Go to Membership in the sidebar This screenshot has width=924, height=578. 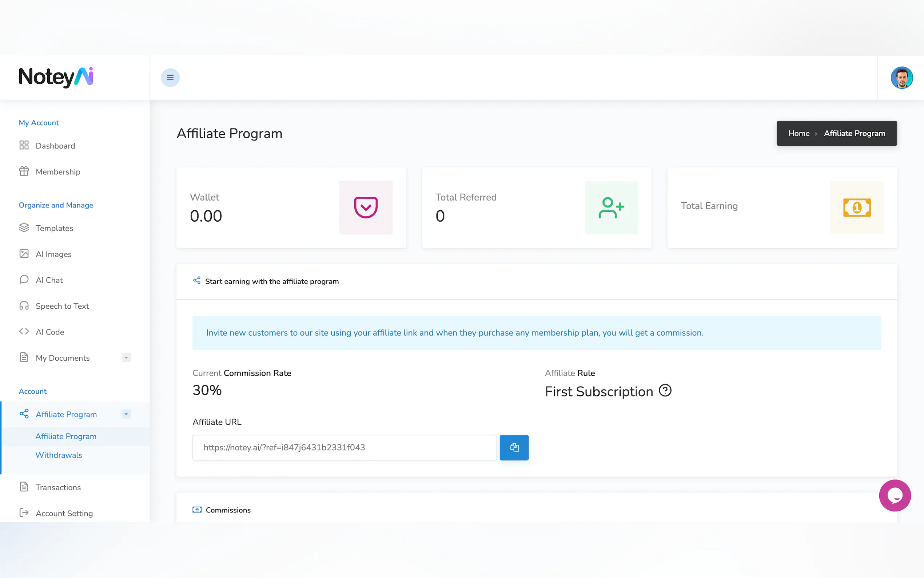coord(58,172)
